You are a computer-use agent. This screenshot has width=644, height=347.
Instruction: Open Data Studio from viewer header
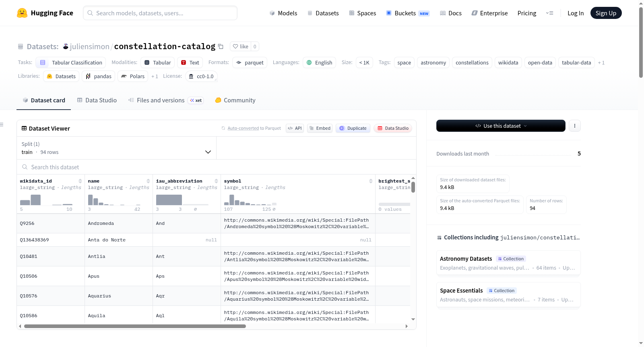(x=393, y=128)
